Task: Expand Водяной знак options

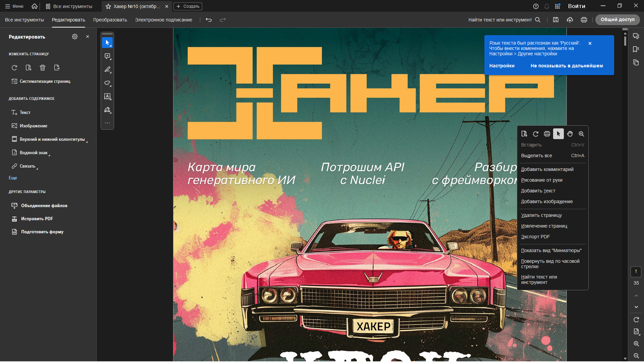Action: click(49, 156)
